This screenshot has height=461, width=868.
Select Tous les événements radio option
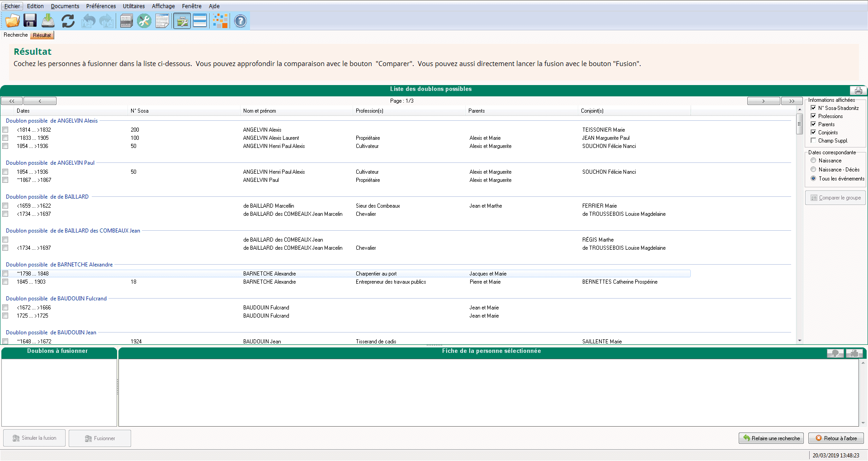tap(813, 179)
